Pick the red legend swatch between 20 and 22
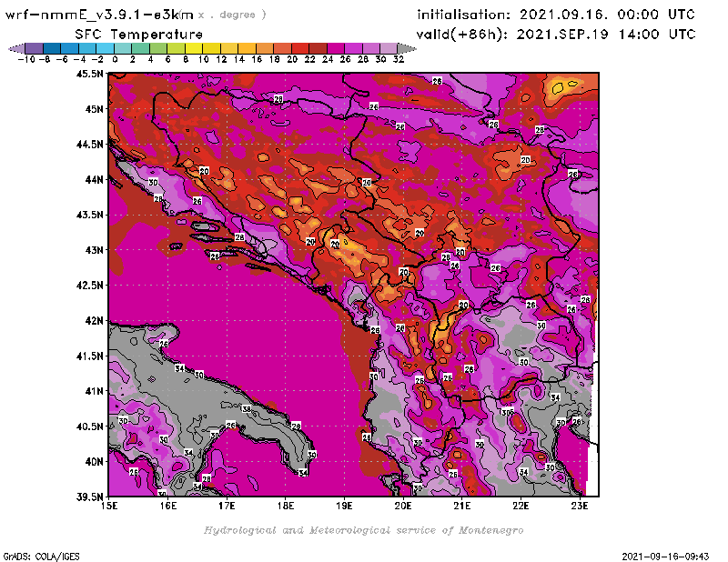 point(300,48)
